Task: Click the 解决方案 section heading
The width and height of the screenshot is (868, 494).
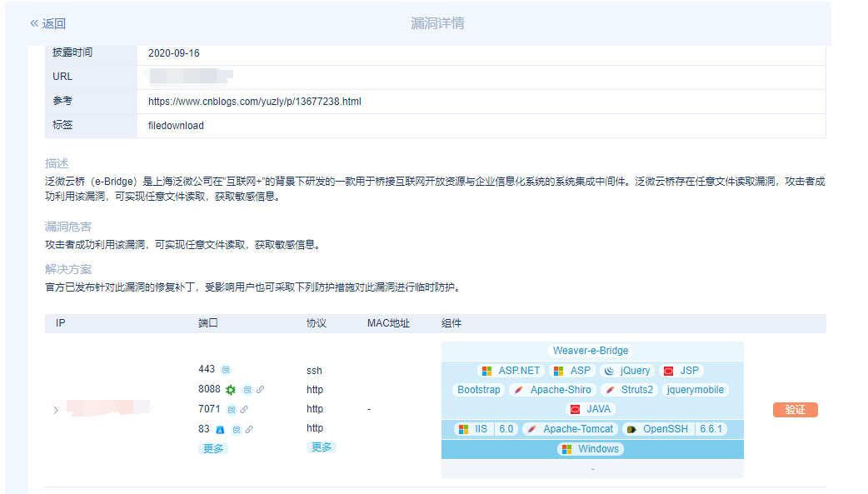Action: point(68,269)
